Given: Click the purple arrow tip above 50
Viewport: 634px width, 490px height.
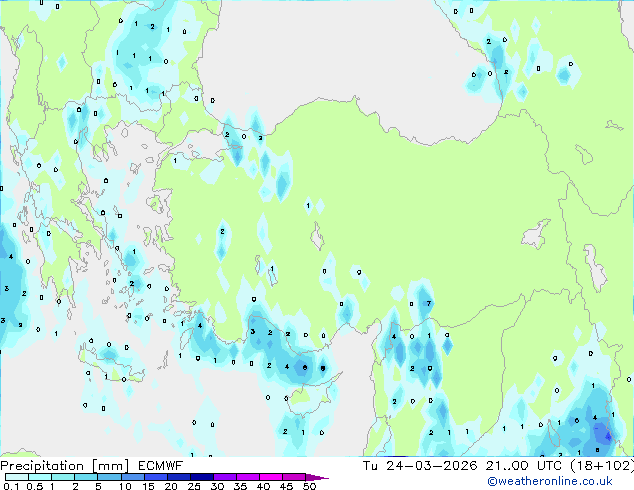Looking at the screenshot, I should 317,478.
